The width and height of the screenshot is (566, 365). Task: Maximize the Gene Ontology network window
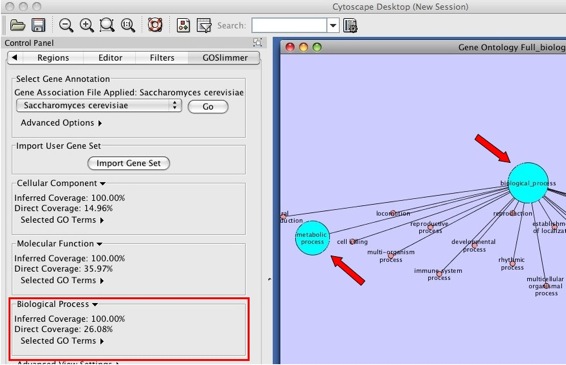317,47
